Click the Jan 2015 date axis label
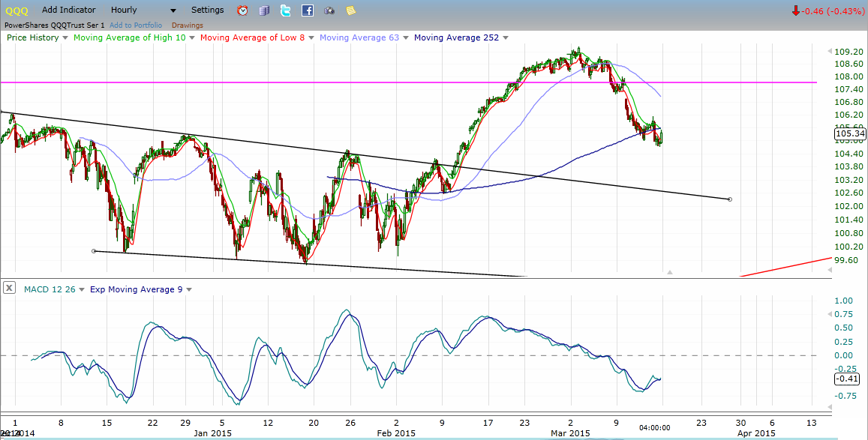 tap(211, 433)
